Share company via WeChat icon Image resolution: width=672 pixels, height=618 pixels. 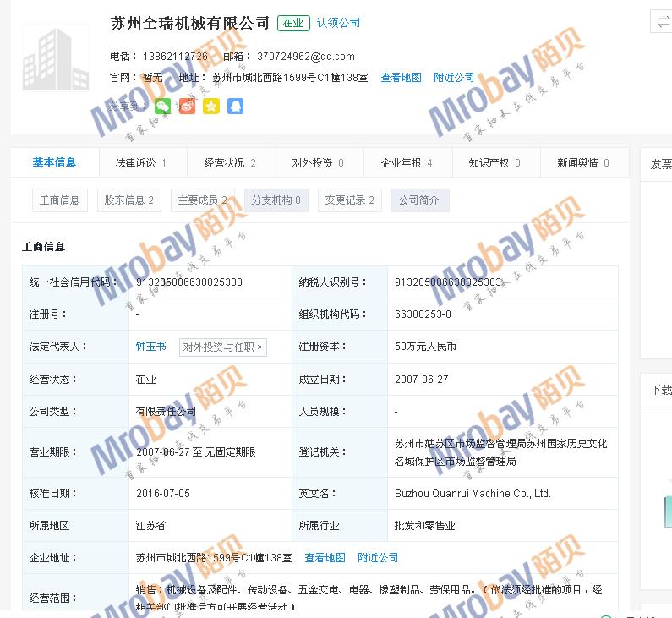click(162, 107)
